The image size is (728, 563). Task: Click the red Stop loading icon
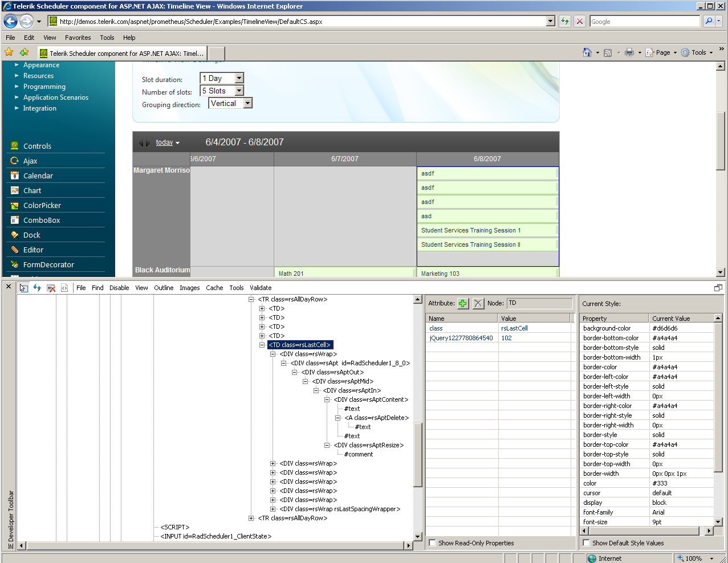click(x=580, y=21)
